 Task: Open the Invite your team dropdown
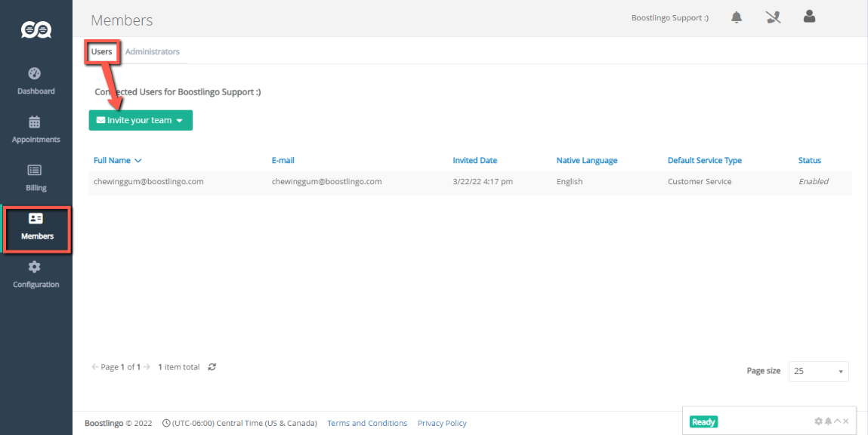141,120
